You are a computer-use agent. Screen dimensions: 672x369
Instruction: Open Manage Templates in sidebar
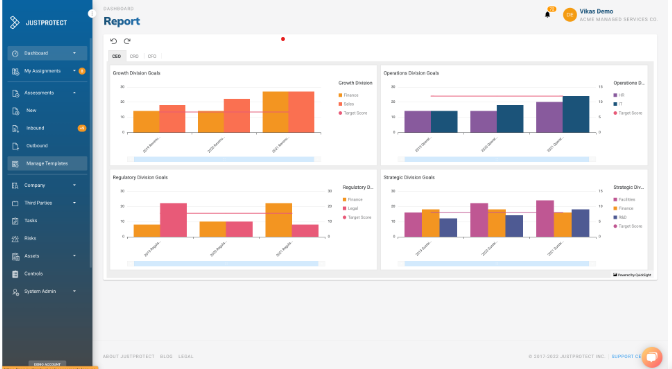(x=47, y=163)
